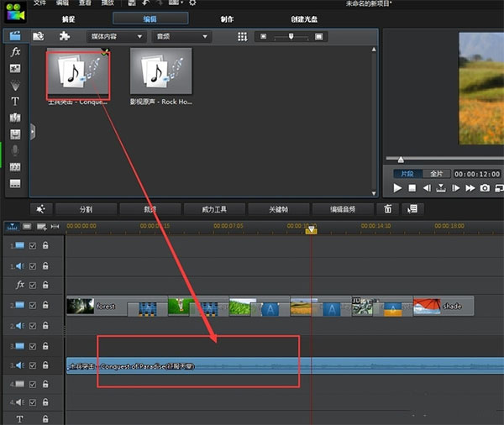Take a preview snapshot with camera icon
The image size is (504, 425).
coord(484,189)
